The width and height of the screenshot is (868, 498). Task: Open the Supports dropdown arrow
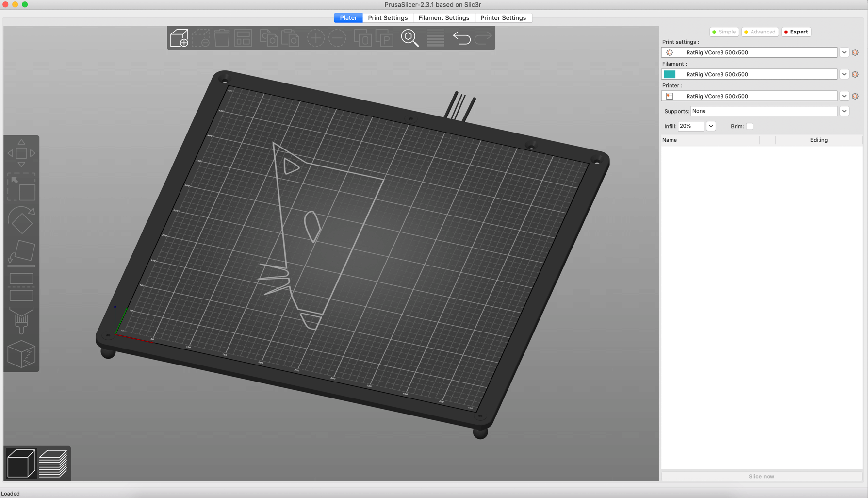(844, 111)
